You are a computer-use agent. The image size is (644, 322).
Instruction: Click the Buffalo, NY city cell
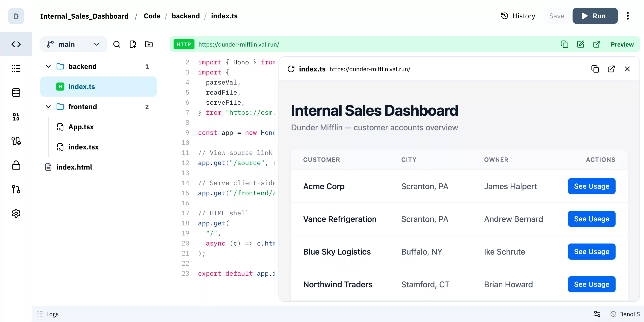coord(422,252)
